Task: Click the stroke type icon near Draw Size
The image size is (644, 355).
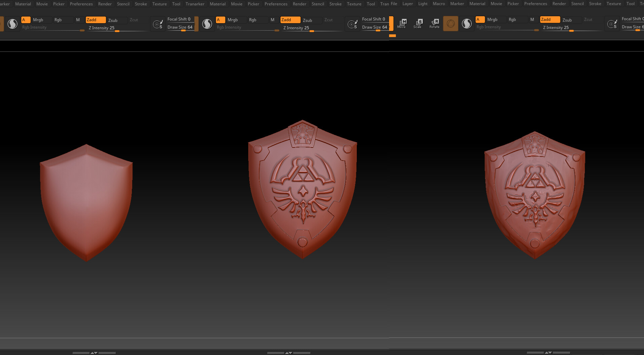Action: click(157, 24)
